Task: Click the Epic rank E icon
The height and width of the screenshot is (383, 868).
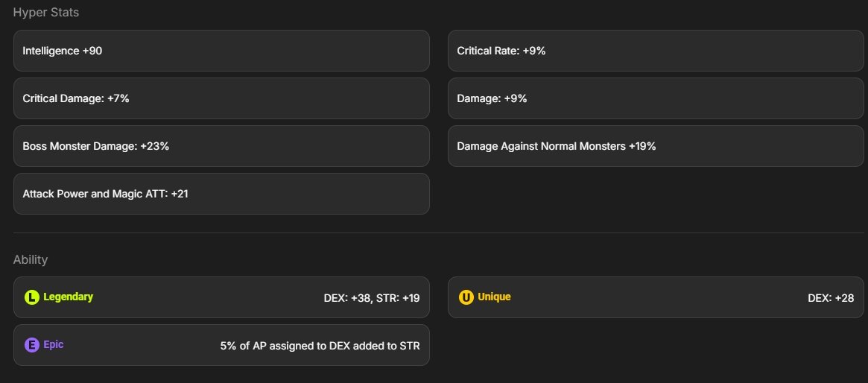Action: tap(31, 345)
